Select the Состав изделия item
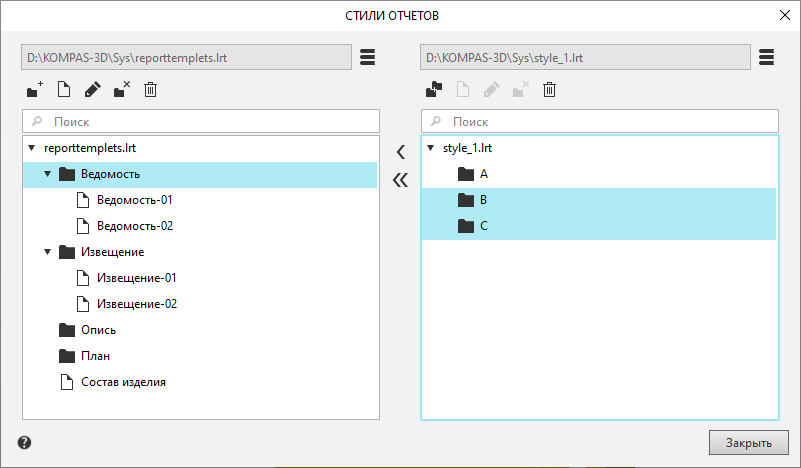Screen dimensions: 801x468 (122, 382)
